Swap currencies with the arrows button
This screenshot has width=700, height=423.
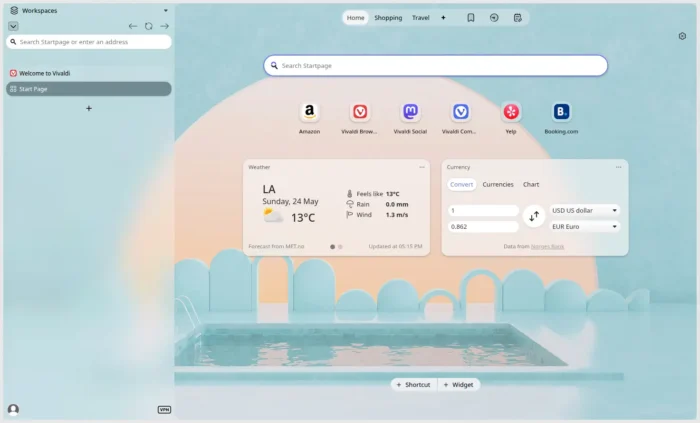[534, 216]
